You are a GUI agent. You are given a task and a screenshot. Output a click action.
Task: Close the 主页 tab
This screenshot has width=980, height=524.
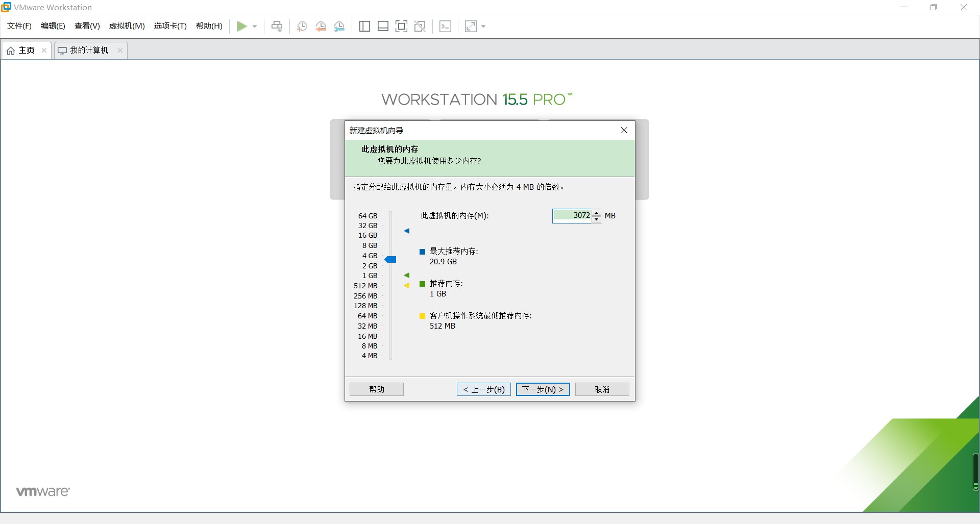click(x=44, y=50)
